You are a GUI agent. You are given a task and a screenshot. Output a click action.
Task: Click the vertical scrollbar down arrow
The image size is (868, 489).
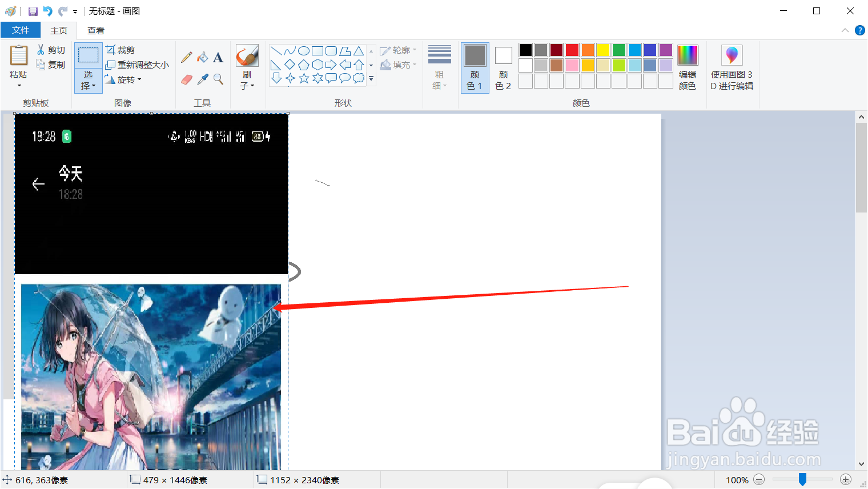(861, 464)
